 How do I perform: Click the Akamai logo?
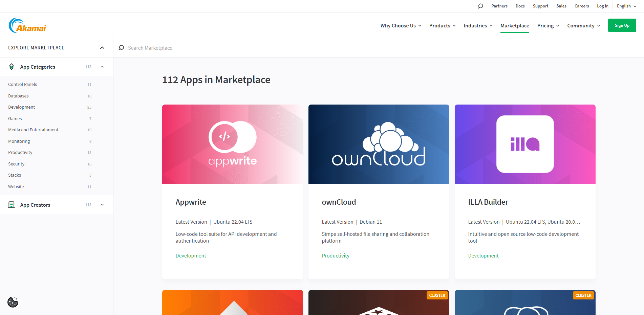[27, 25]
